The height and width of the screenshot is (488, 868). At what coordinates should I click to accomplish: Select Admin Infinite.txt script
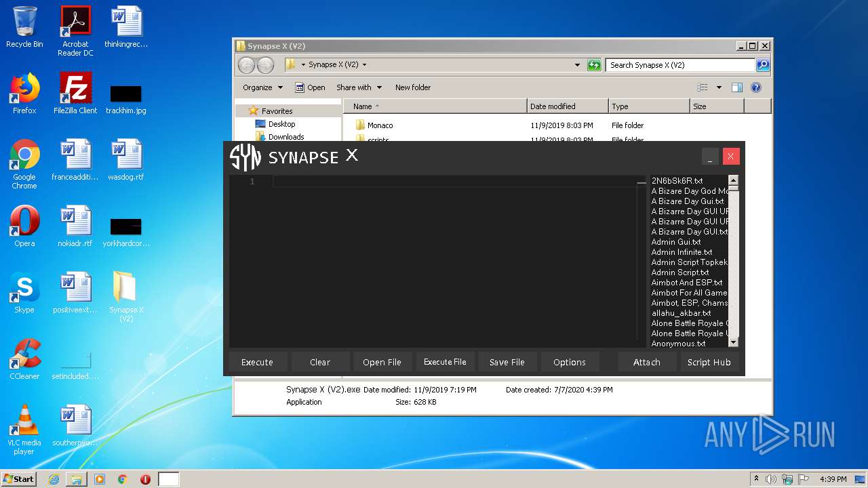coord(682,252)
